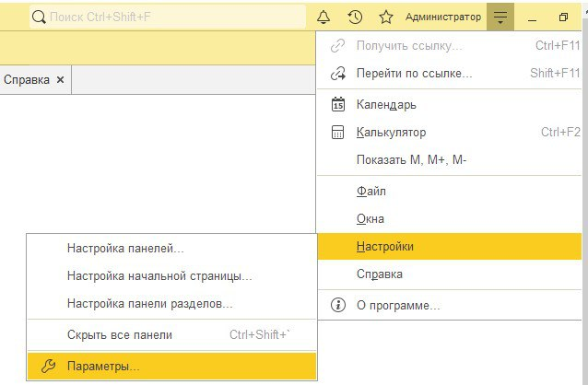
Task: Click the calendar icon in the menu
Action: coord(338,104)
